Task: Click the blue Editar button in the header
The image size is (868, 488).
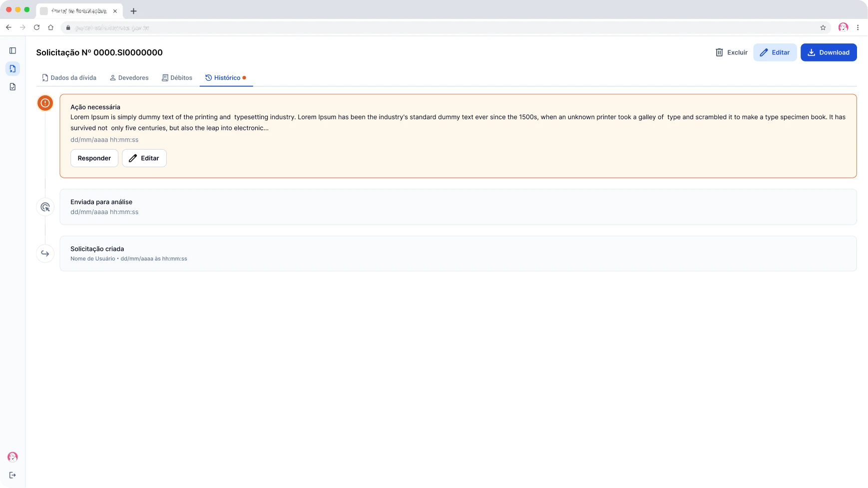Action: click(x=775, y=52)
